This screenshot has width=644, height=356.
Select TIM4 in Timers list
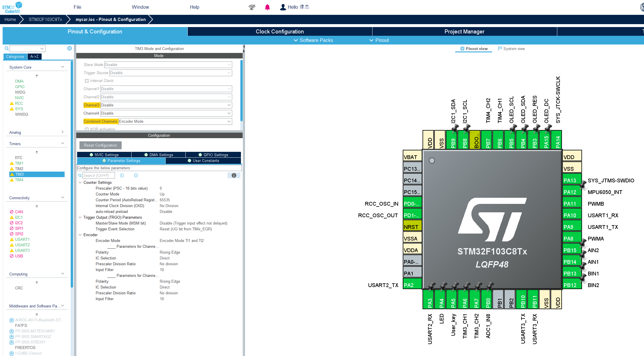pyautogui.click(x=19, y=180)
